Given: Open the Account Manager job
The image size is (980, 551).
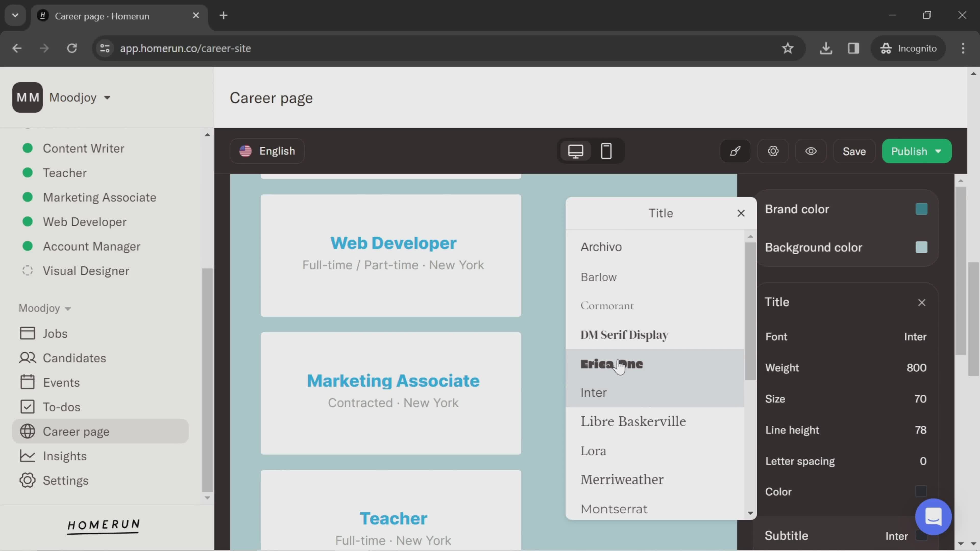Looking at the screenshot, I should coord(91,246).
